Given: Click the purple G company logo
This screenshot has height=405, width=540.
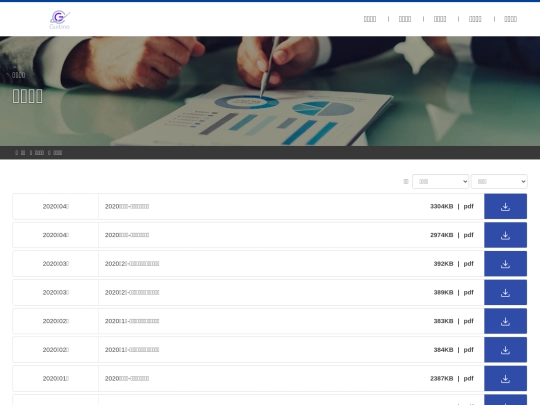Looking at the screenshot, I should [60, 20].
